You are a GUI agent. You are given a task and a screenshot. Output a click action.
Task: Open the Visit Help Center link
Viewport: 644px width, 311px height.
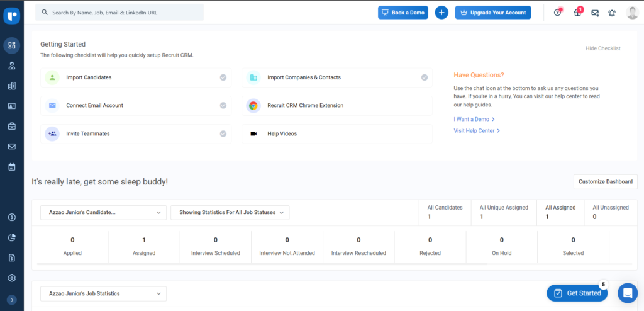[477, 130]
